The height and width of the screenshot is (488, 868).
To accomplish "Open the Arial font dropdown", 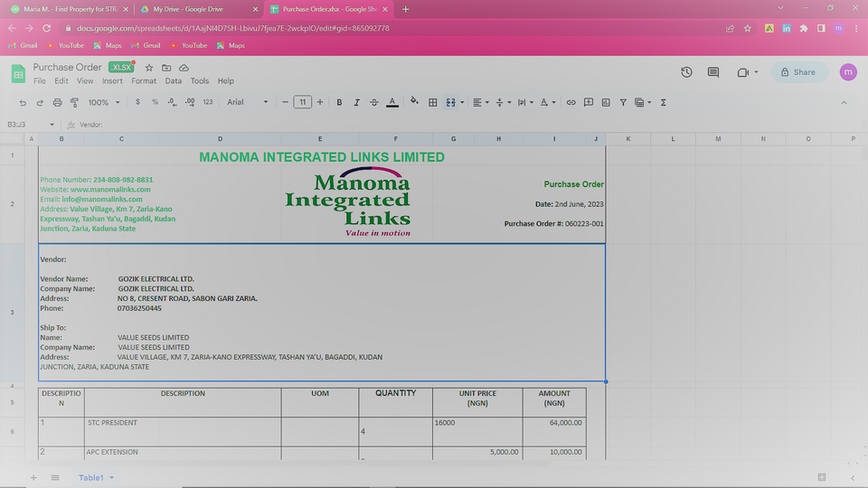I will tap(248, 102).
